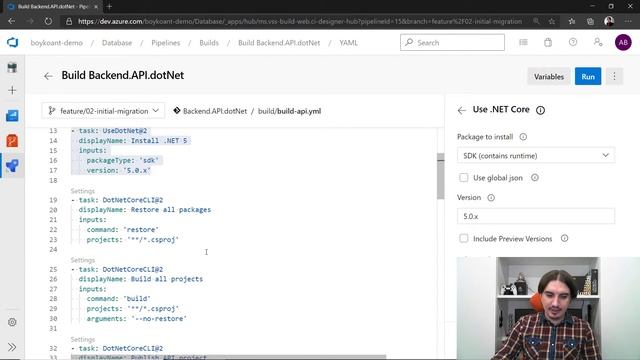Open new browser tab plus button

click(109, 7)
